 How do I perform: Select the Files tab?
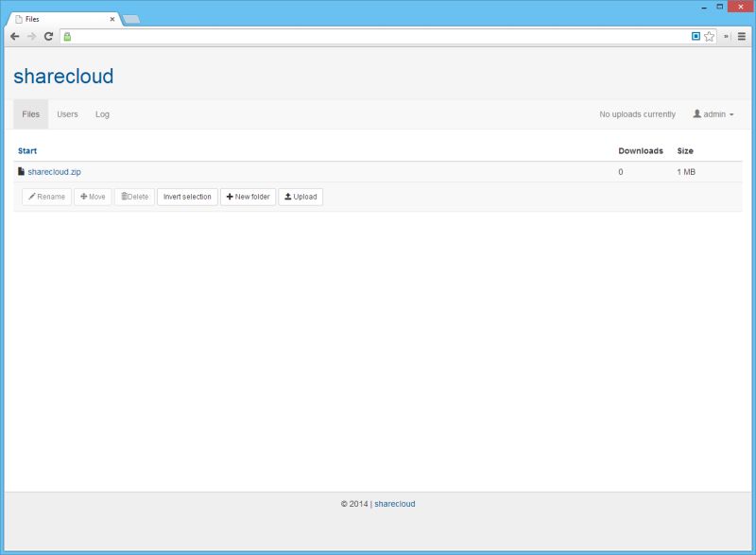29,114
